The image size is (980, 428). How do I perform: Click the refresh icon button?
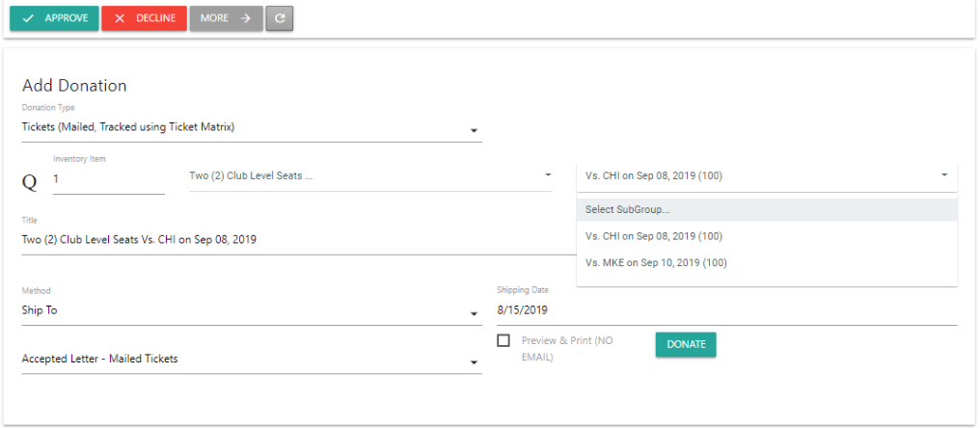click(280, 18)
